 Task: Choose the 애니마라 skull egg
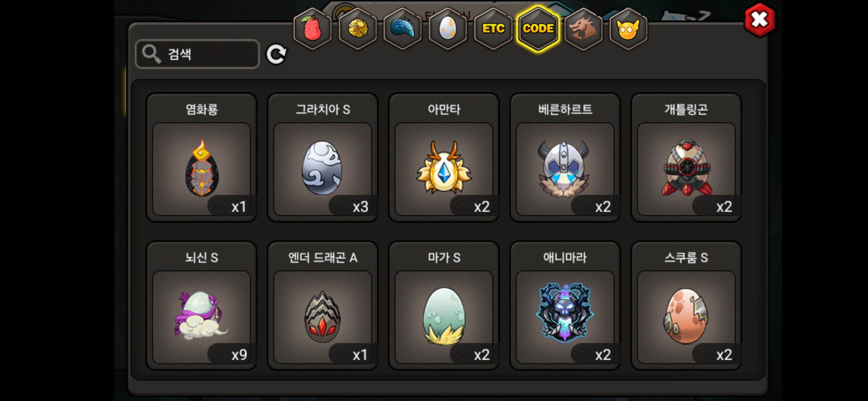pyautogui.click(x=565, y=306)
